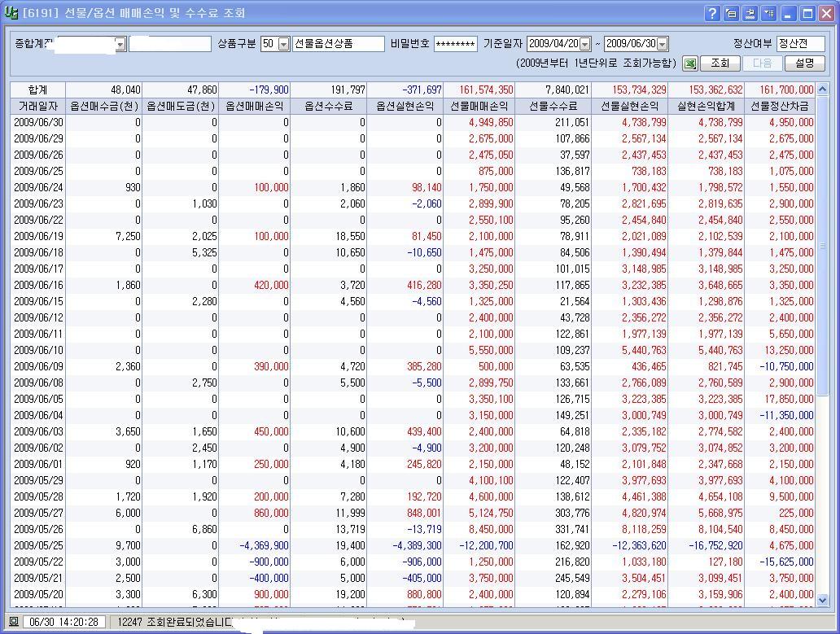Click the 선물실현손익 column header

(629, 106)
